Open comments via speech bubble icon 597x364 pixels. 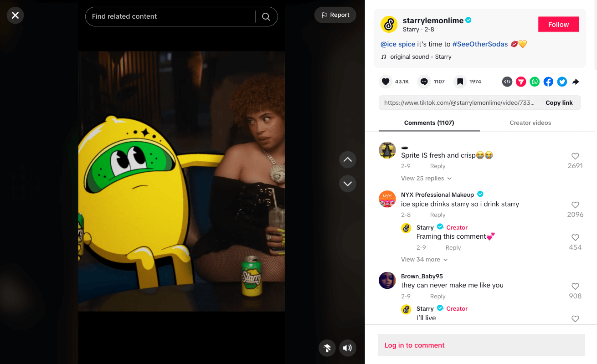click(424, 82)
